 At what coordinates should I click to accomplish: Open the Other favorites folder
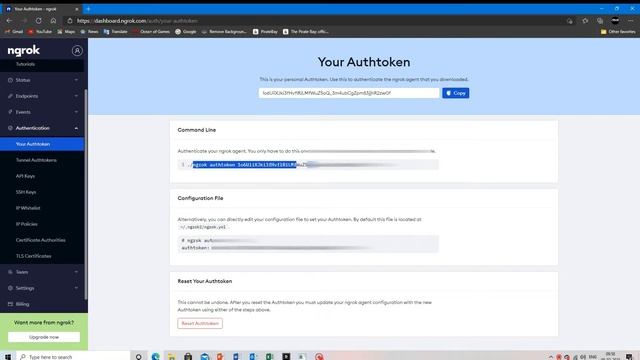click(618, 31)
